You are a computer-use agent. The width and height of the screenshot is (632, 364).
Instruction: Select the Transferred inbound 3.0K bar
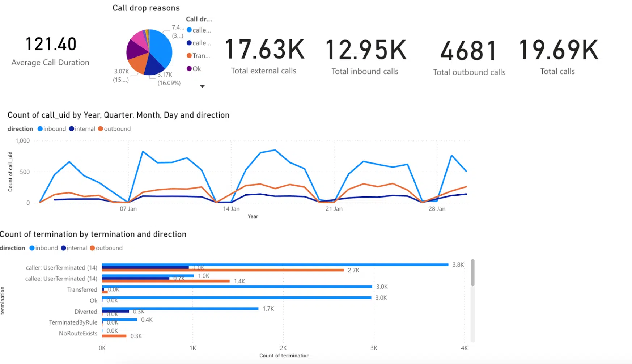pos(237,287)
